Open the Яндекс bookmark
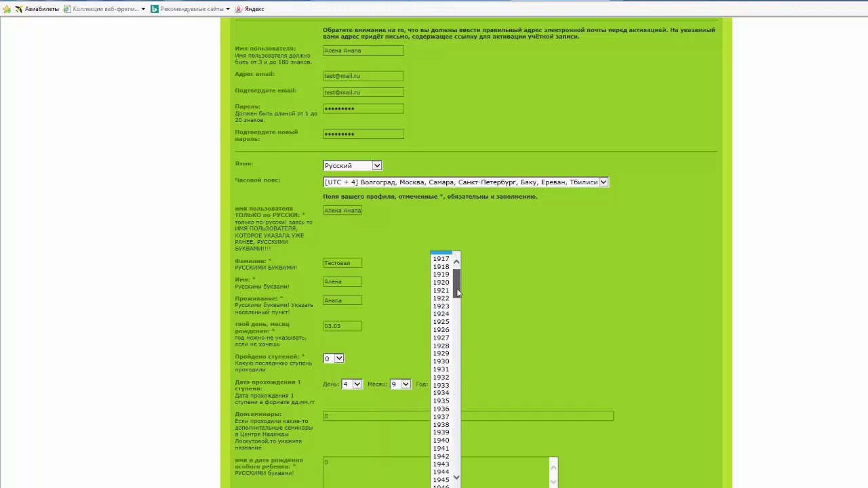Screen dimensions: 868x488 point(250,9)
